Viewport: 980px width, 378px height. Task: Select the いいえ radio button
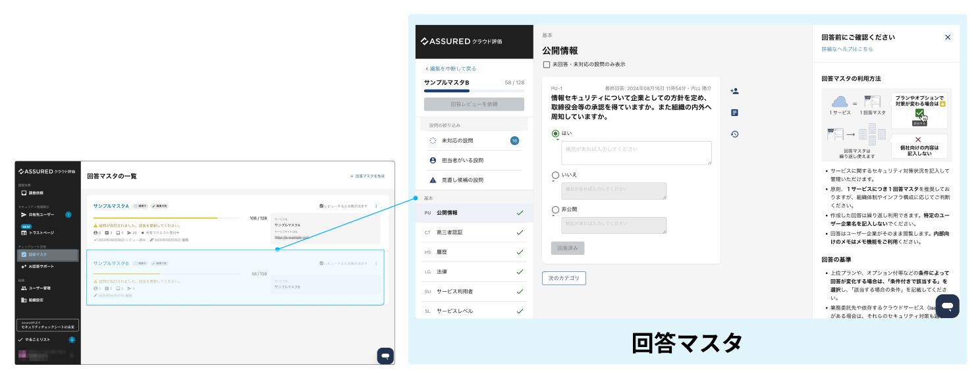point(555,175)
